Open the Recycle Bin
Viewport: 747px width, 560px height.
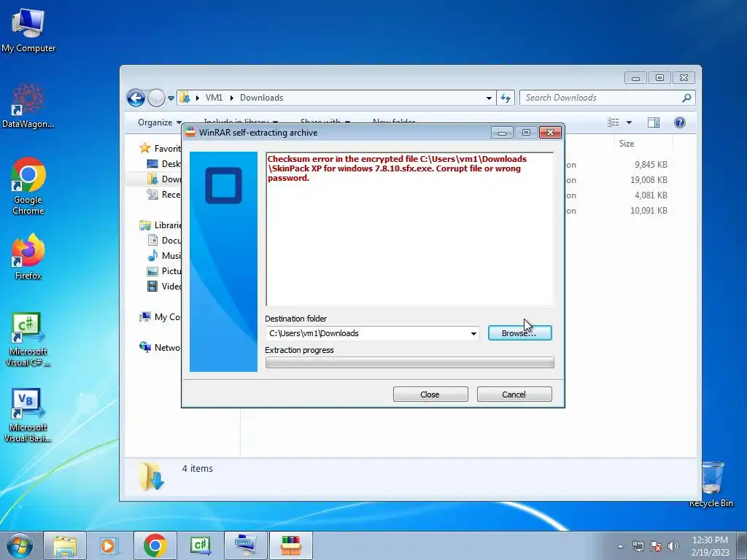click(x=711, y=484)
